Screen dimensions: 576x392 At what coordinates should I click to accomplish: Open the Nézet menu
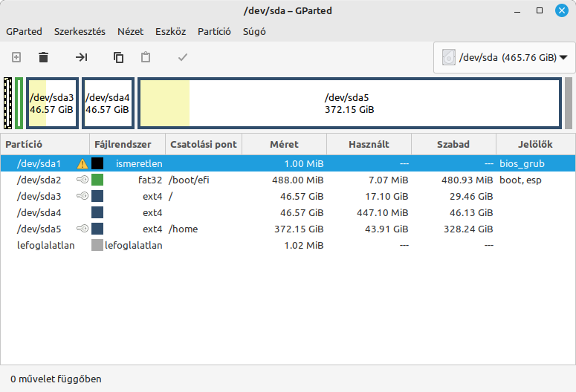[x=130, y=32]
